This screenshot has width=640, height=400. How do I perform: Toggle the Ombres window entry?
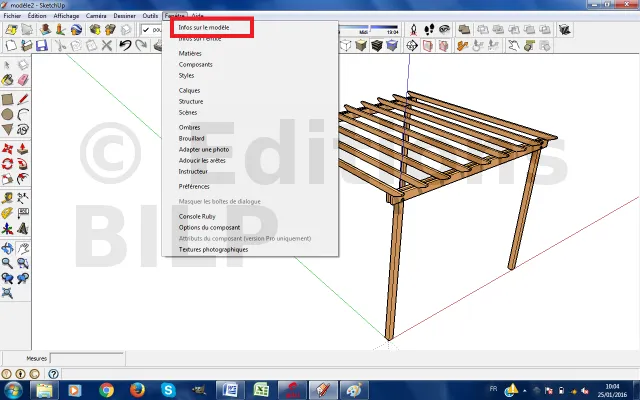189,127
